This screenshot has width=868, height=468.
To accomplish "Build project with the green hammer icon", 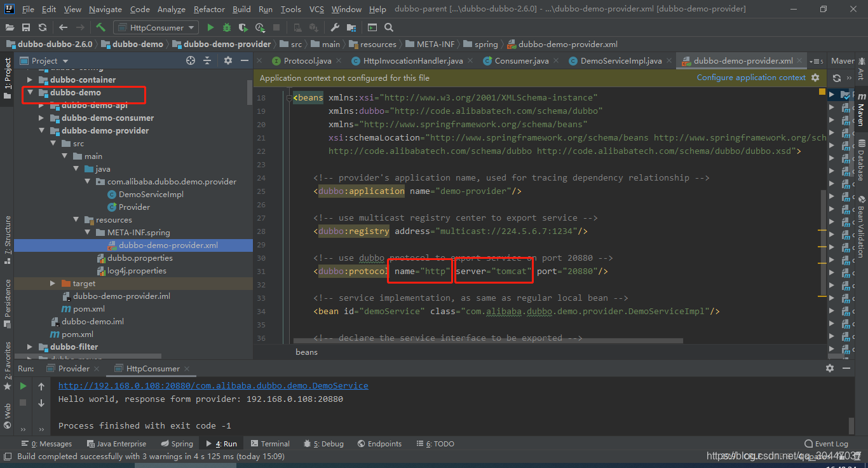I will tap(100, 27).
